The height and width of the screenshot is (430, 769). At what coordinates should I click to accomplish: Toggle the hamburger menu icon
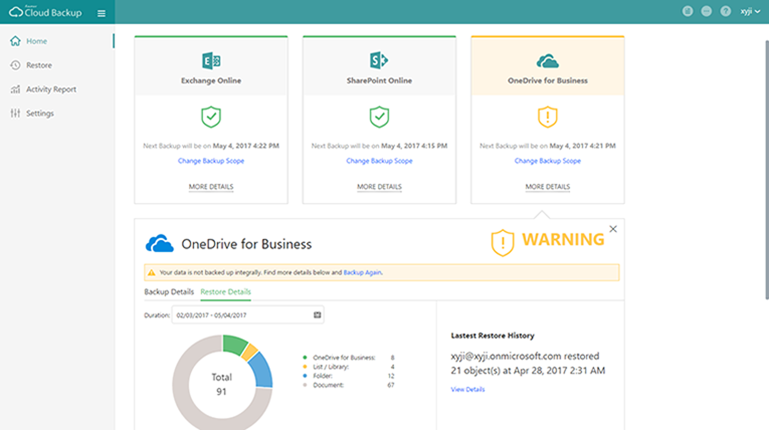pos(102,13)
